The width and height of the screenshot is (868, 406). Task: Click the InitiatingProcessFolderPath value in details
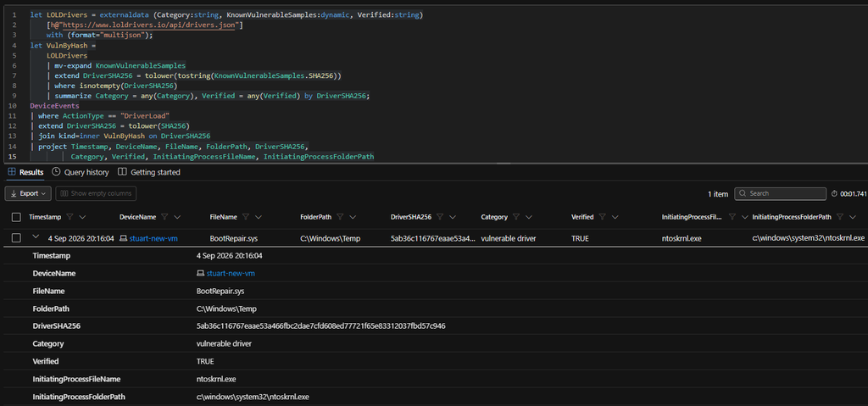tap(253, 398)
